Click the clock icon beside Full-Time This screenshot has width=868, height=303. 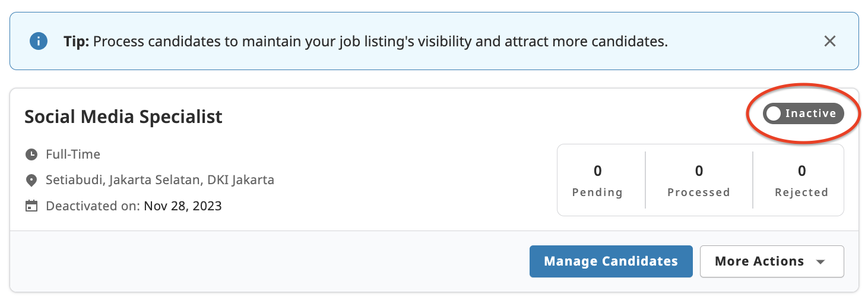click(31, 154)
